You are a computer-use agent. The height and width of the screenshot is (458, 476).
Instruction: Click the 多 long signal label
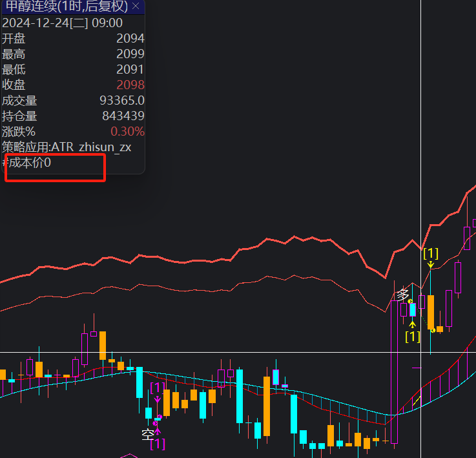(x=403, y=295)
